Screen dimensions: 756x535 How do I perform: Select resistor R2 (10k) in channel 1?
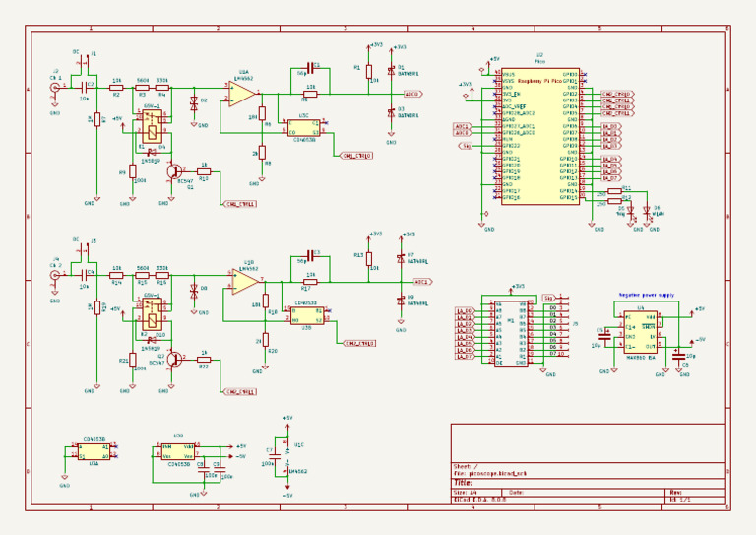pyautogui.click(x=116, y=88)
